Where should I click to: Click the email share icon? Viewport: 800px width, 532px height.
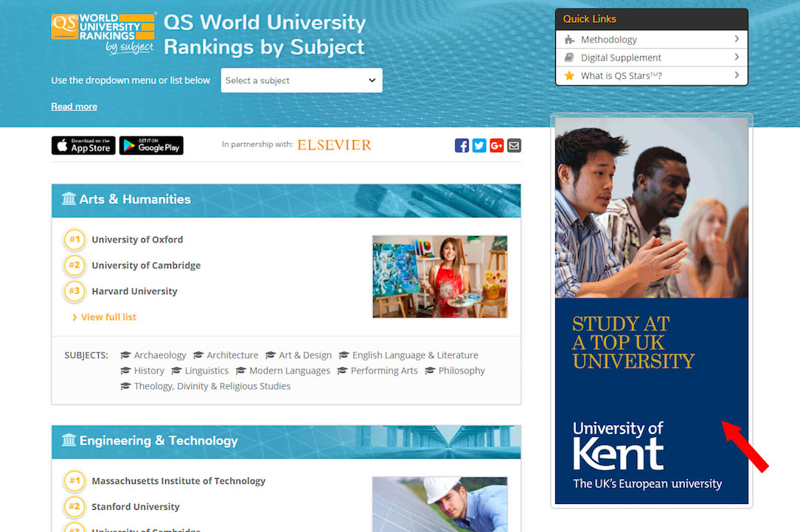tap(514, 146)
